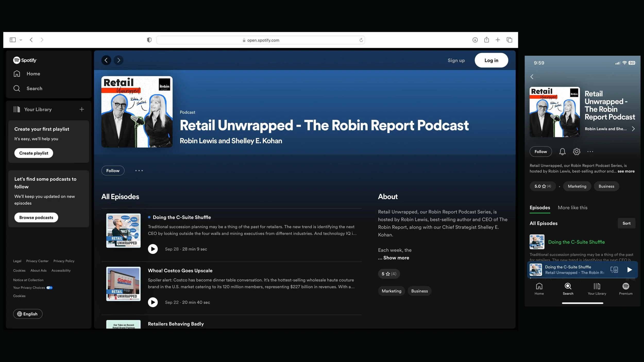Switch to More like this tab
Image resolution: width=644 pixels, height=362 pixels.
click(x=573, y=208)
